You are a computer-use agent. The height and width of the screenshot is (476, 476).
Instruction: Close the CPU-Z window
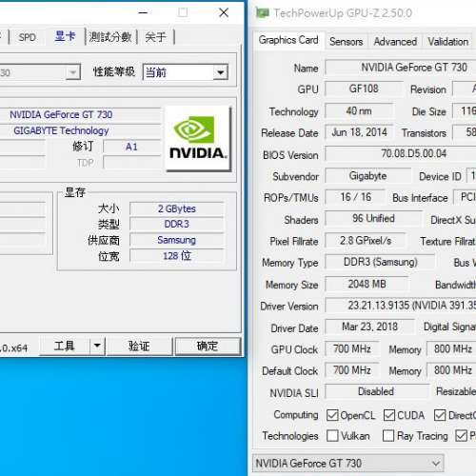pos(224,12)
